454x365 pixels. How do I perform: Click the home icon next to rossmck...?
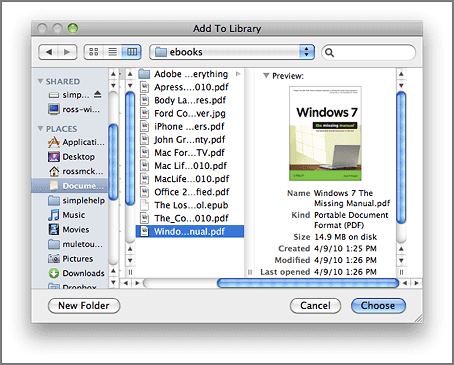[x=54, y=171]
